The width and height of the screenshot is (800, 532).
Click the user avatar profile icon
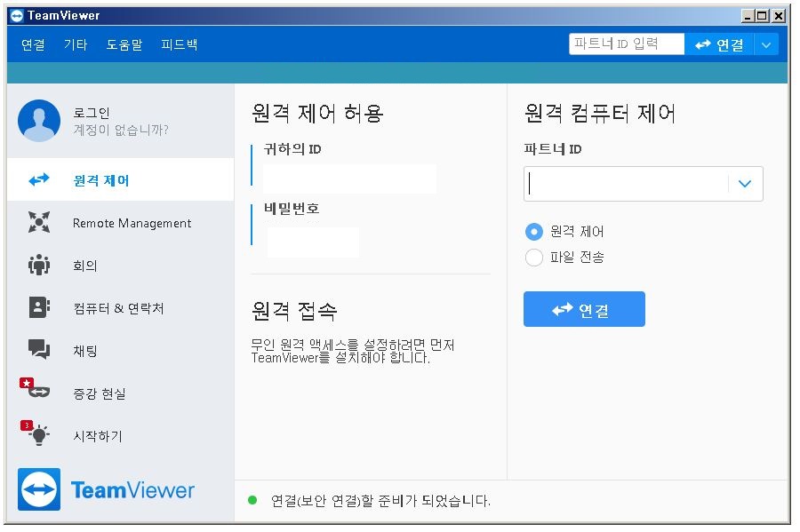(x=39, y=121)
